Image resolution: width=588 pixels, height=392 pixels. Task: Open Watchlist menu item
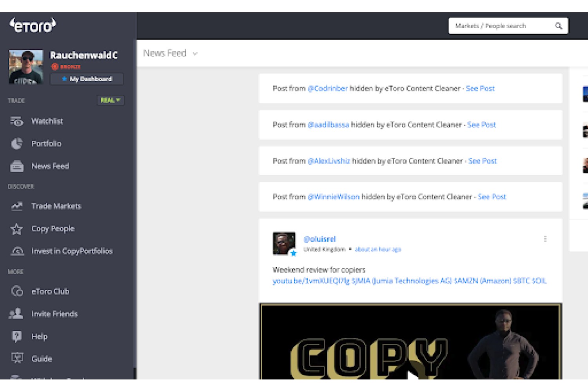pos(47,121)
